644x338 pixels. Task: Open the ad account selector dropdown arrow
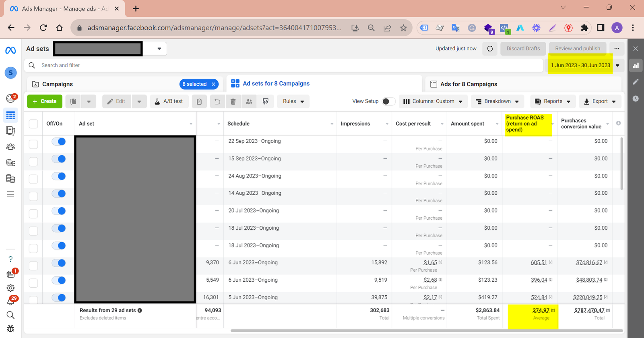click(159, 49)
